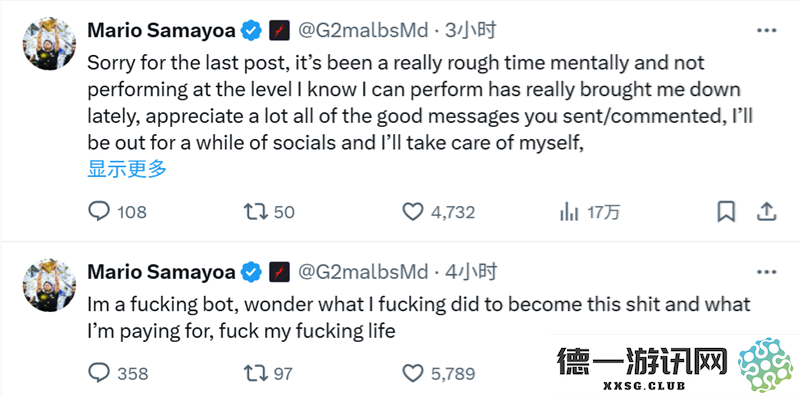Reply to the tweet with 358 comments
Image resolution: width=800 pixels, height=396 pixels.
118,373
